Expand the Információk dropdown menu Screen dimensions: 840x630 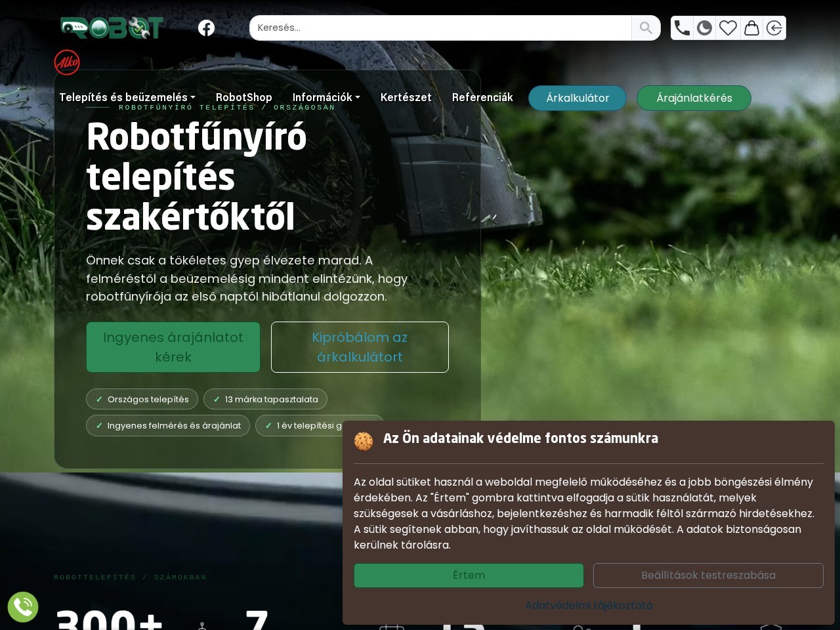coord(326,97)
